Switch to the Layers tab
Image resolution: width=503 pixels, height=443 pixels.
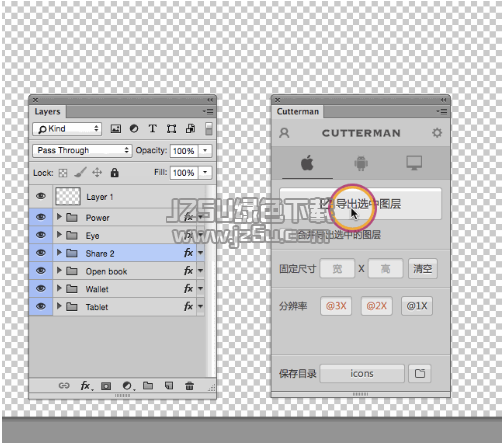click(47, 111)
